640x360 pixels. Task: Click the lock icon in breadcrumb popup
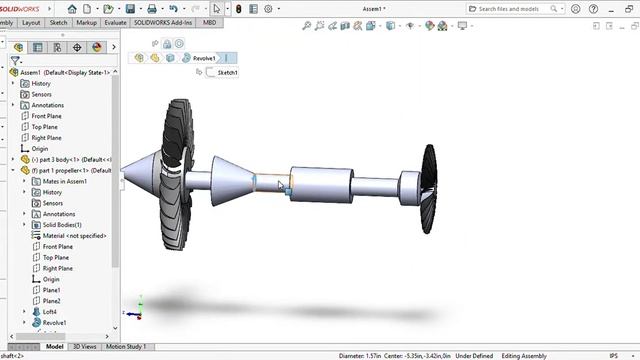point(167,44)
